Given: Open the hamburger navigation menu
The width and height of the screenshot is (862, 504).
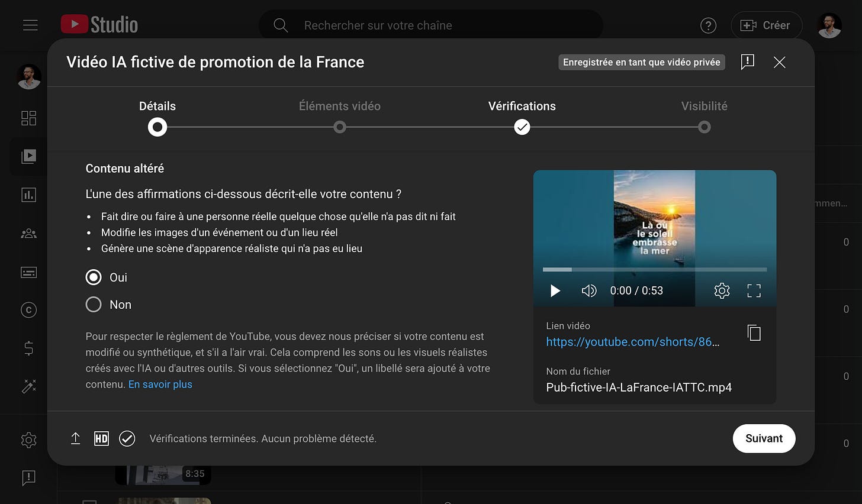Looking at the screenshot, I should [30, 25].
